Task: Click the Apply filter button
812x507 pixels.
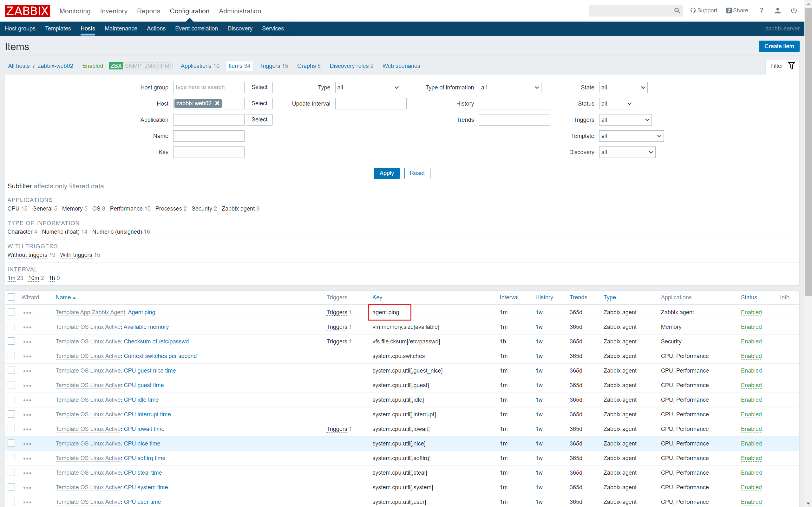Action: pyautogui.click(x=386, y=173)
